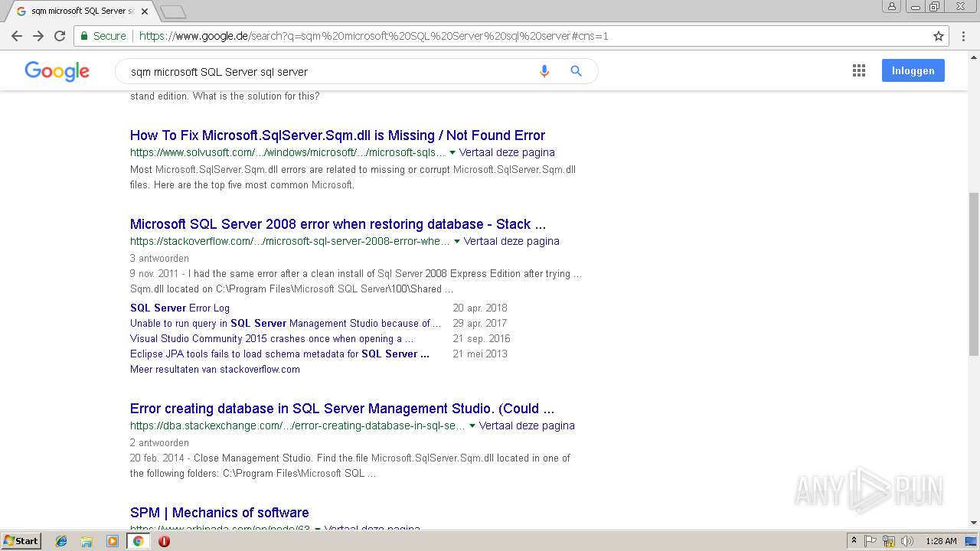Open volume control in system tray

tap(907, 541)
